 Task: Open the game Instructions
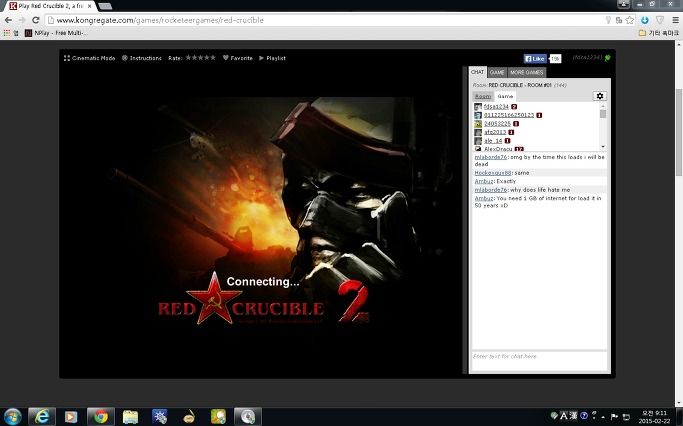tap(142, 58)
